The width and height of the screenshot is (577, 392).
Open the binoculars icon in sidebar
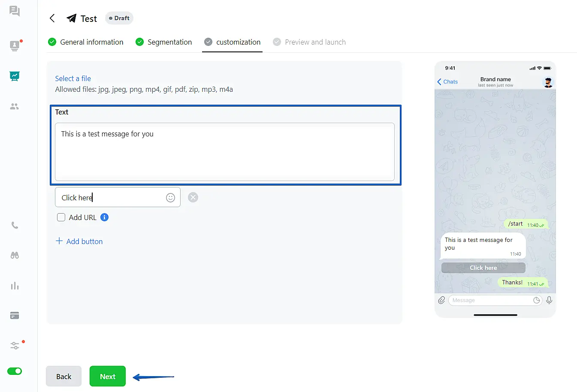click(15, 255)
